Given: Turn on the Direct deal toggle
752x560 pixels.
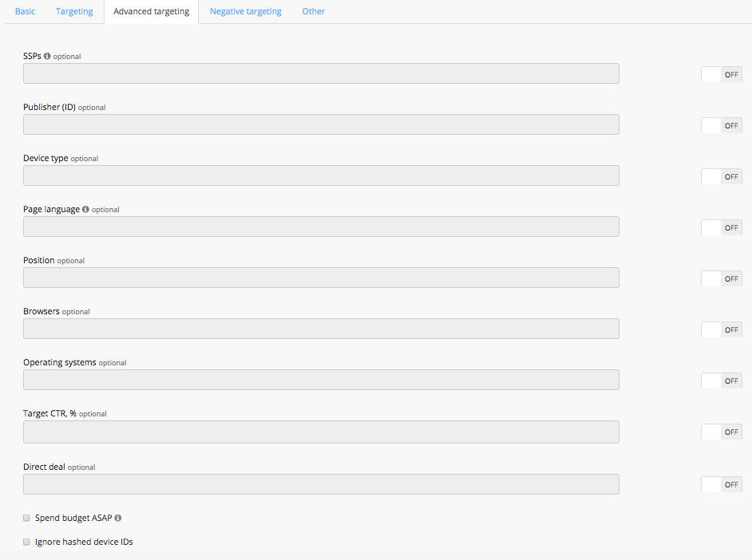Looking at the screenshot, I should pos(721,484).
